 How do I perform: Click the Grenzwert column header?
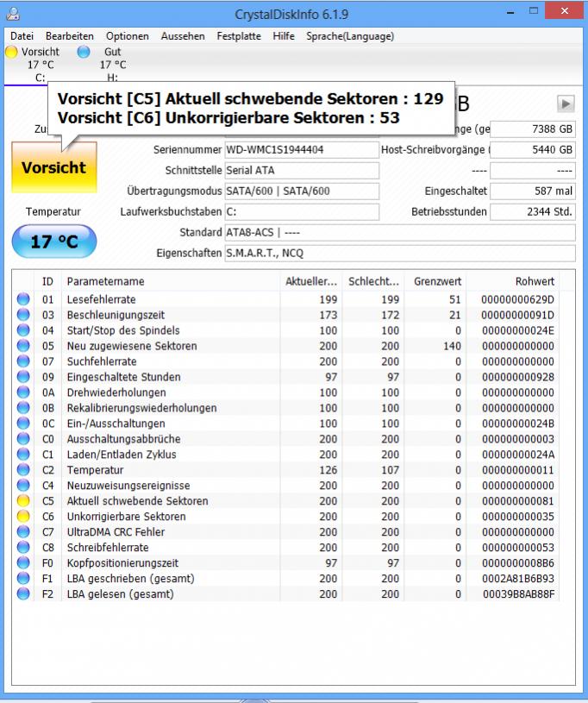click(435, 281)
